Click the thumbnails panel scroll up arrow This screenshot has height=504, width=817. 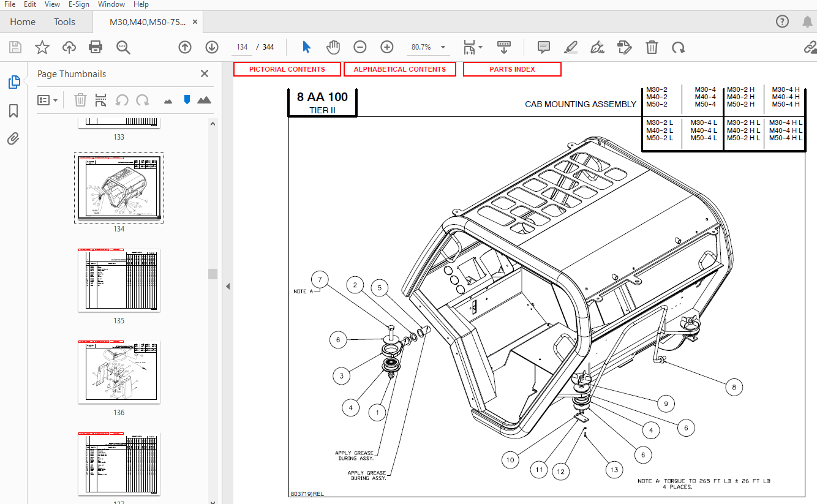tap(213, 123)
